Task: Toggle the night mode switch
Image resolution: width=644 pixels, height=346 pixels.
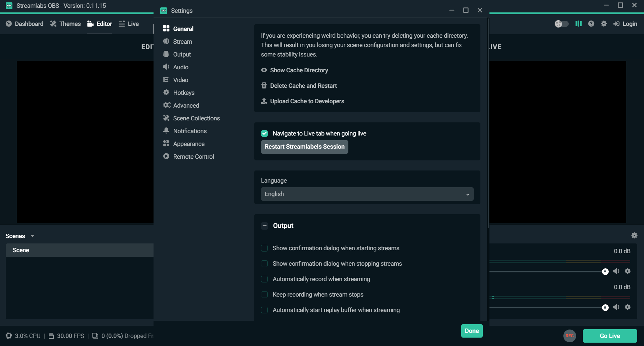Action: [561, 24]
